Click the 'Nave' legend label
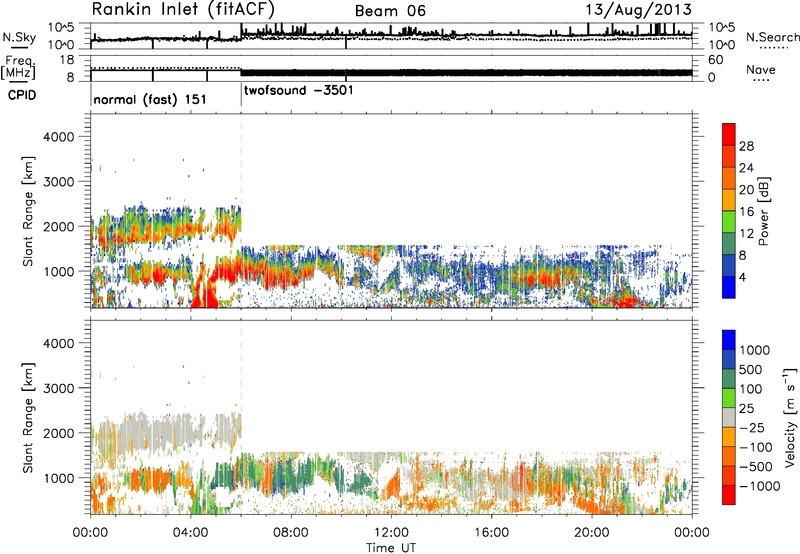Image resolution: width=800 pixels, height=554 pixels. 760,69
